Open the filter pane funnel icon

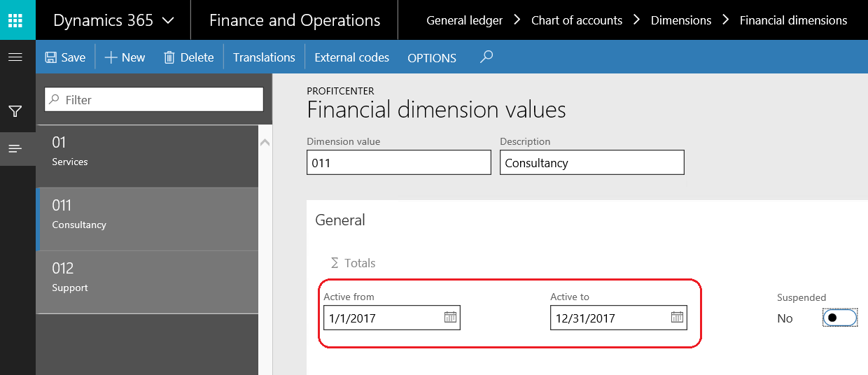click(x=15, y=111)
